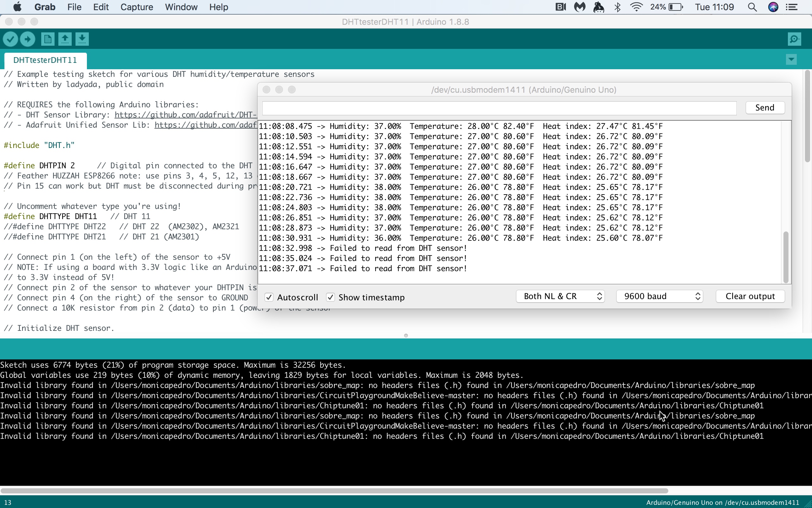812x508 pixels.
Task: Open the battery status icon
Action: [x=676, y=7]
